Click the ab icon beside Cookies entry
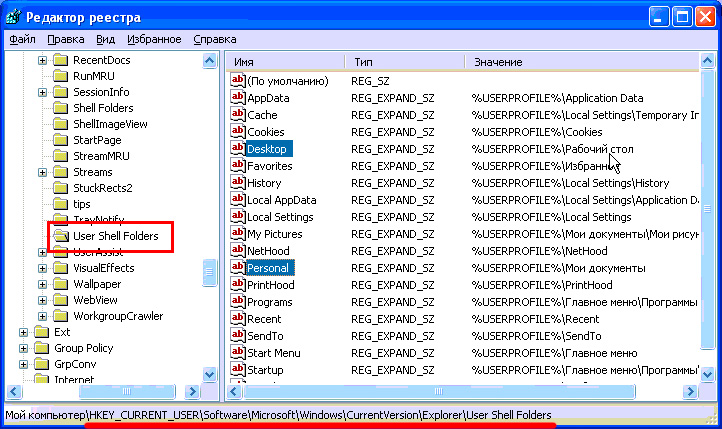This screenshot has height=429, width=722. 238,132
